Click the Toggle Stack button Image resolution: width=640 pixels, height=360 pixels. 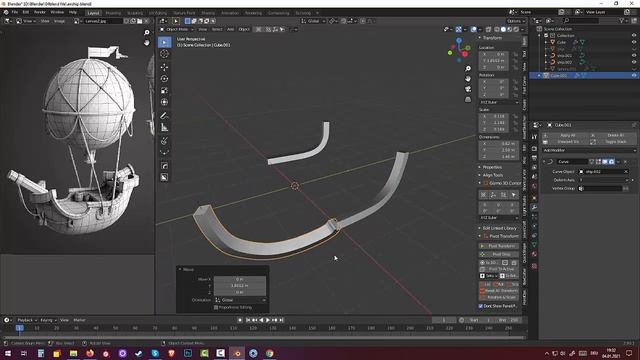[x=612, y=142]
